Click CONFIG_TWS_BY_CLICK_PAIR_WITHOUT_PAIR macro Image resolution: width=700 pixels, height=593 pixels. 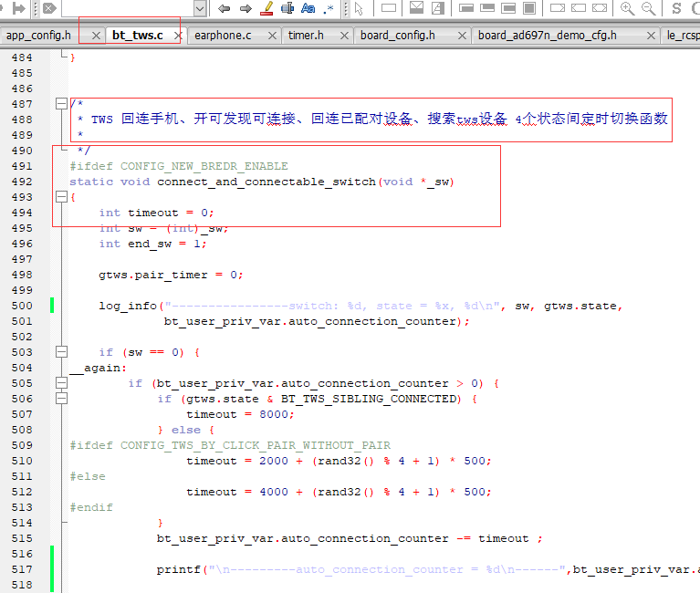click(x=256, y=445)
